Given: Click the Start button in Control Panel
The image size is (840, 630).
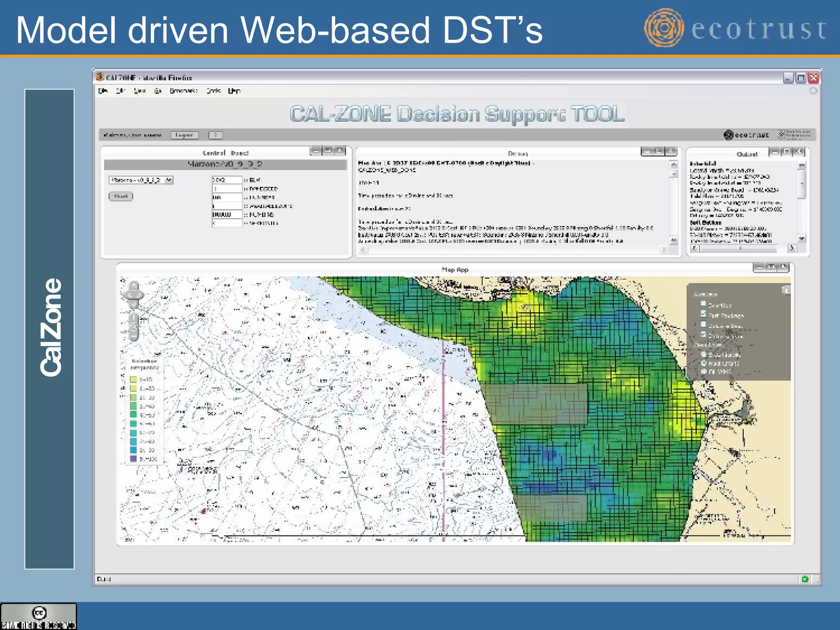Looking at the screenshot, I should pos(121,196).
